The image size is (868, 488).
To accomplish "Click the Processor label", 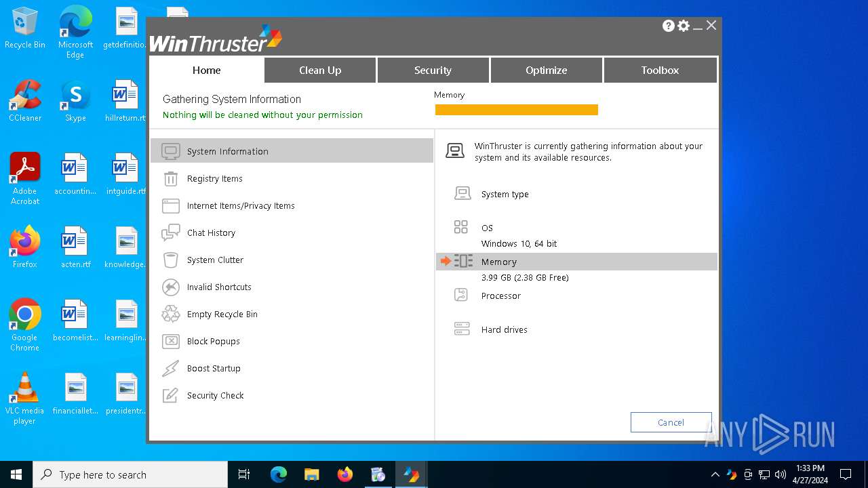I will 500,296.
